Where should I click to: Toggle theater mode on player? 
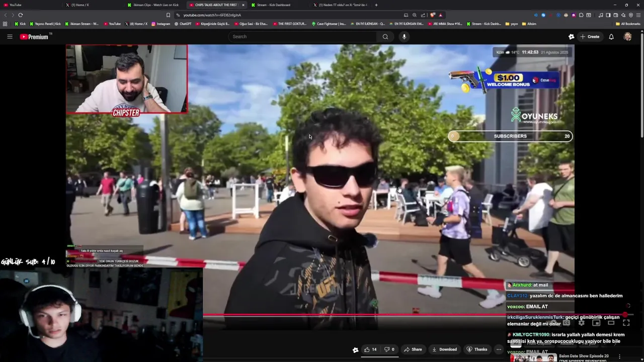click(611, 323)
